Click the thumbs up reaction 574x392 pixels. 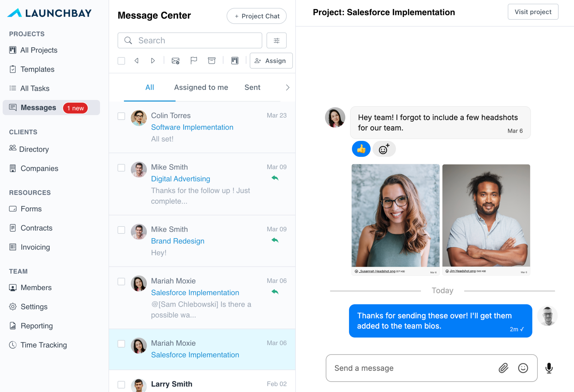coord(361,149)
